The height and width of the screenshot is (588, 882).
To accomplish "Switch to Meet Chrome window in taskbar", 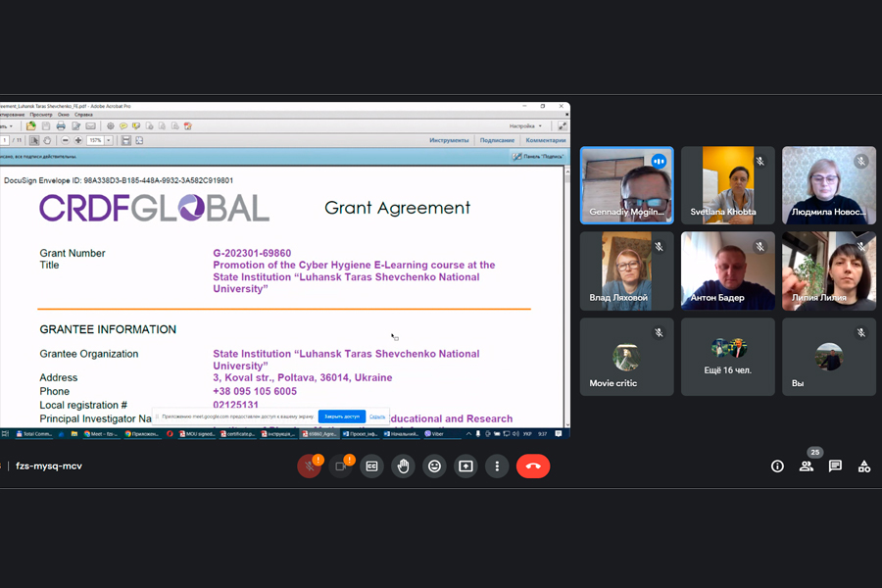I will tap(101, 434).
